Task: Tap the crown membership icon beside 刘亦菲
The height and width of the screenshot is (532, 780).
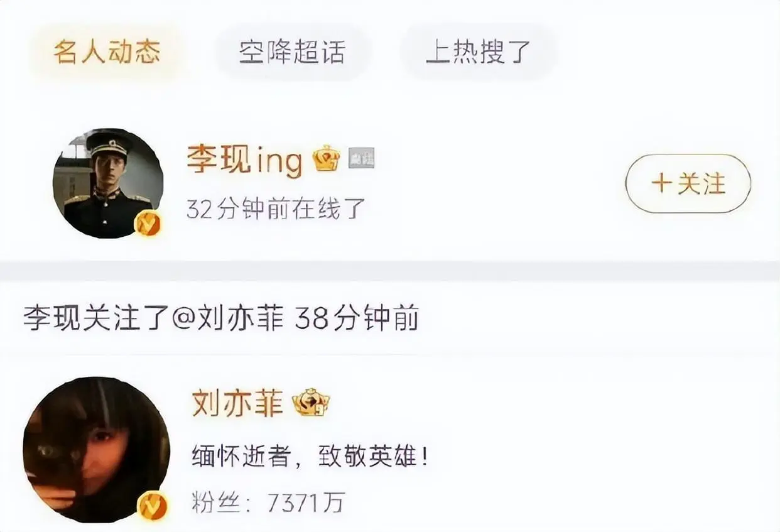Action: coord(311,403)
